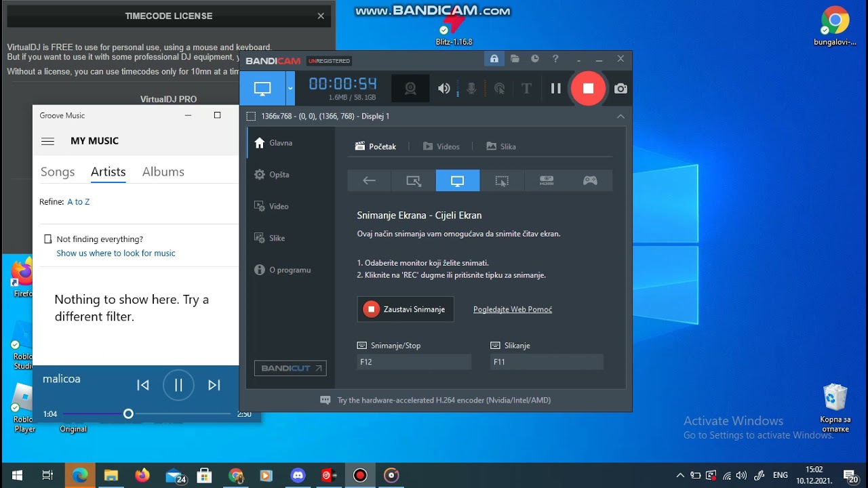Click the microphone icon in Bandicam toolbar
The height and width of the screenshot is (488, 868).
click(x=471, y=89)
